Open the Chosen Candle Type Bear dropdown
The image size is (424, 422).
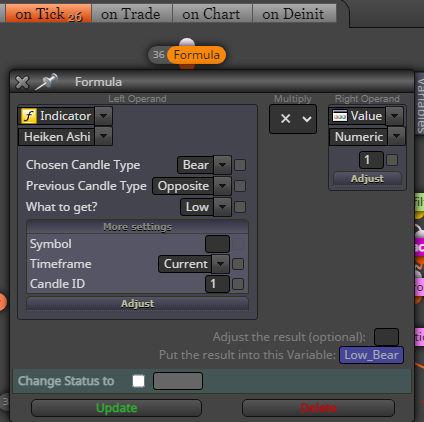204,165
